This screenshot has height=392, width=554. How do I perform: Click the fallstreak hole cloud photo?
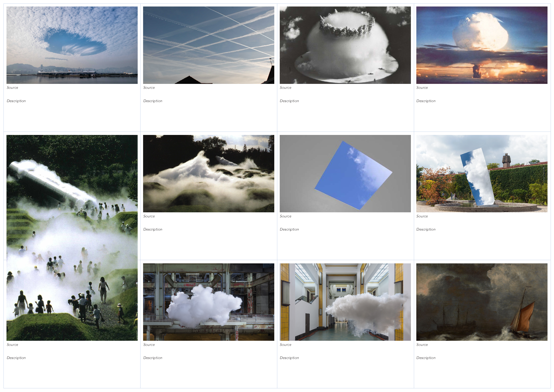72,45
